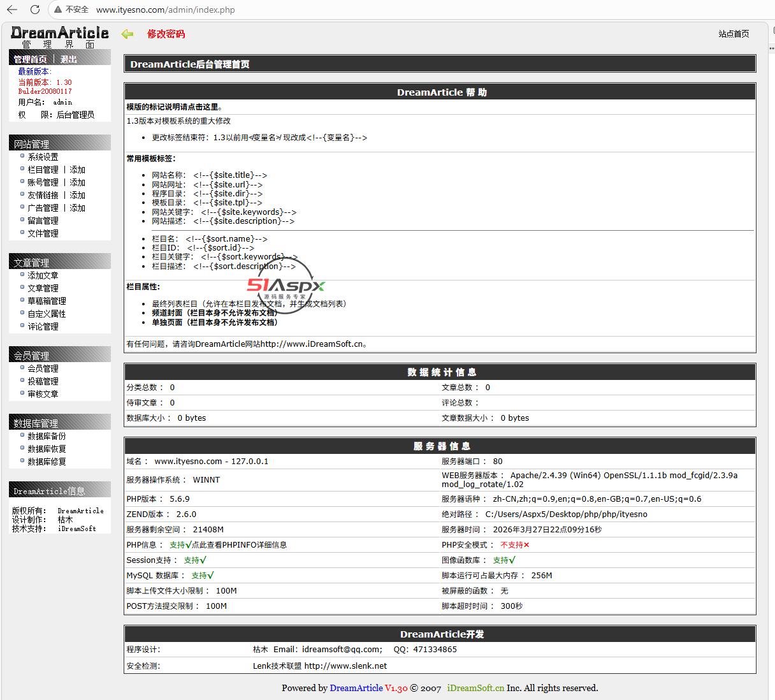Screen dimensions: 775x700
Task: Click 添加 next to 栏目管理
Action: pos(78,170)
